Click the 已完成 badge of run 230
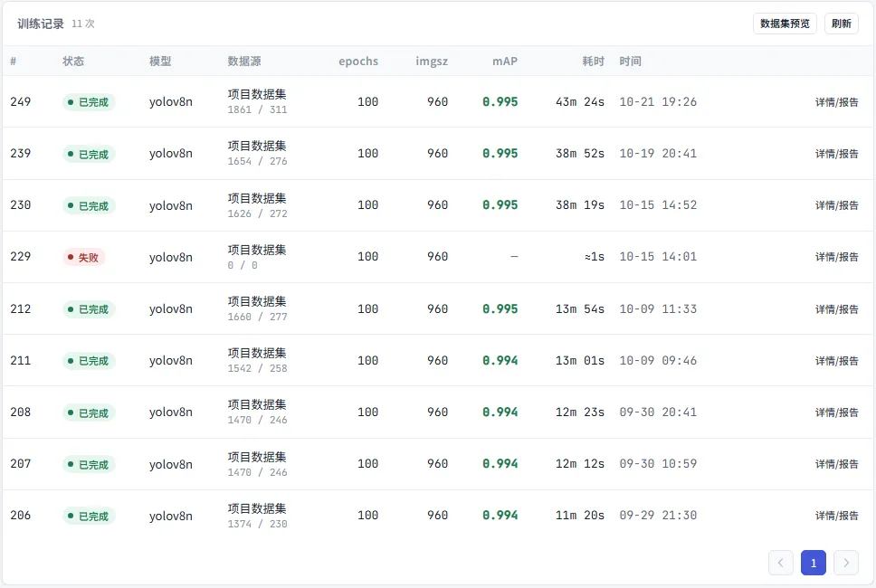Image resolution: width=876 pixels, height=588 pixels. (x=89, y=205)
